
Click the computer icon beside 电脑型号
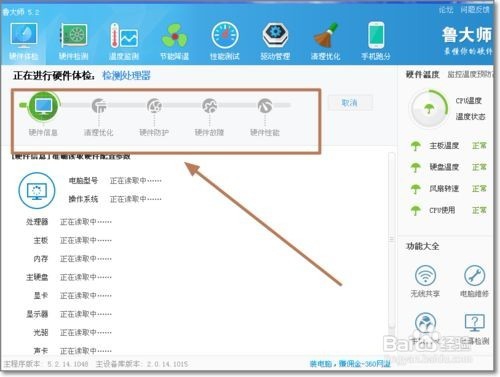click(37, 190)
